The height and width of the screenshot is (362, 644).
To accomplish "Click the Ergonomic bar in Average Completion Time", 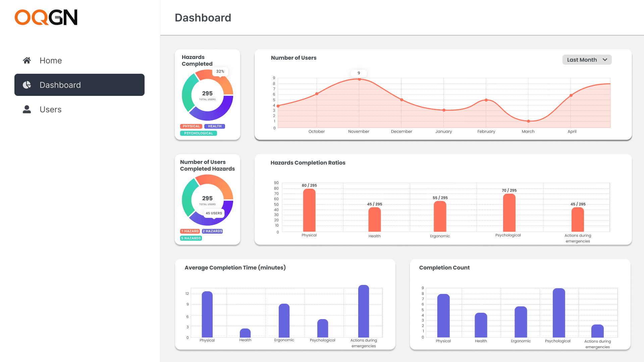I will click(284, 320).
